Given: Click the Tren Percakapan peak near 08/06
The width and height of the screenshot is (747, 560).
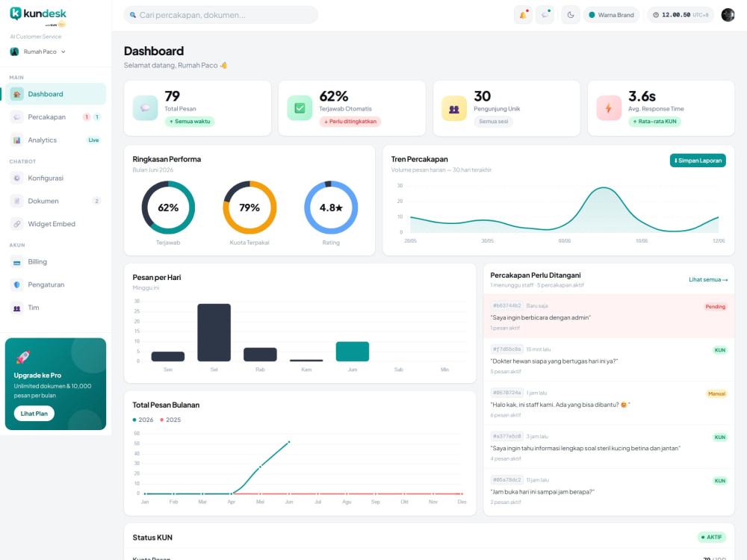Looking at the screenshot, I should point(604,189).
